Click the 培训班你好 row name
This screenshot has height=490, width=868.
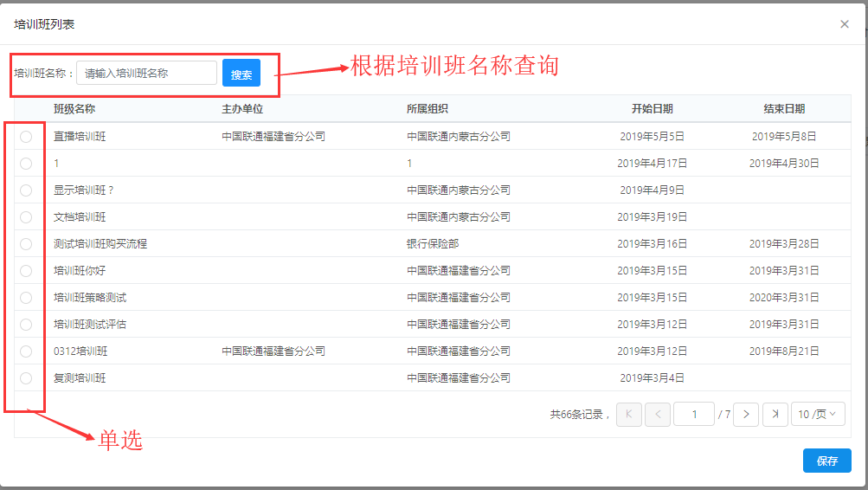(80, 271)
